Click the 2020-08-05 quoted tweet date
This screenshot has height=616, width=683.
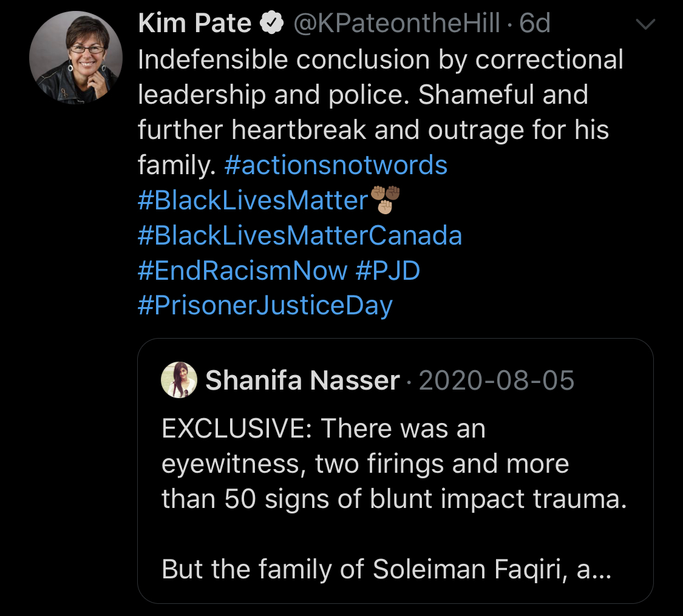click(x=497, y=381)
